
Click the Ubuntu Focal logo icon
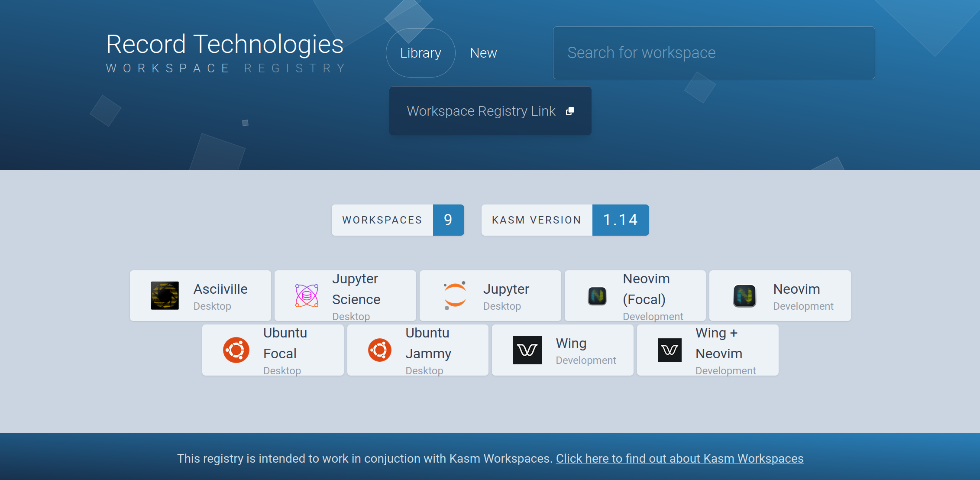pyautogui.click(x=236, y=350)
